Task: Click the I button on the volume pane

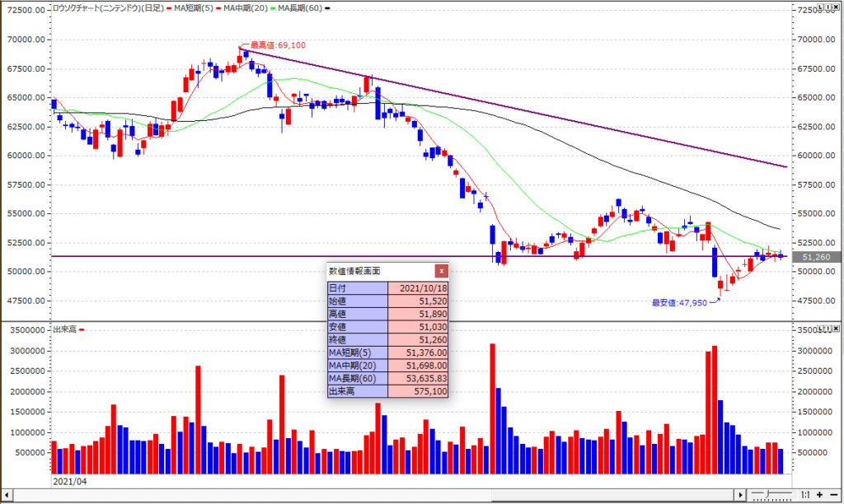Action: pos(829,329)
